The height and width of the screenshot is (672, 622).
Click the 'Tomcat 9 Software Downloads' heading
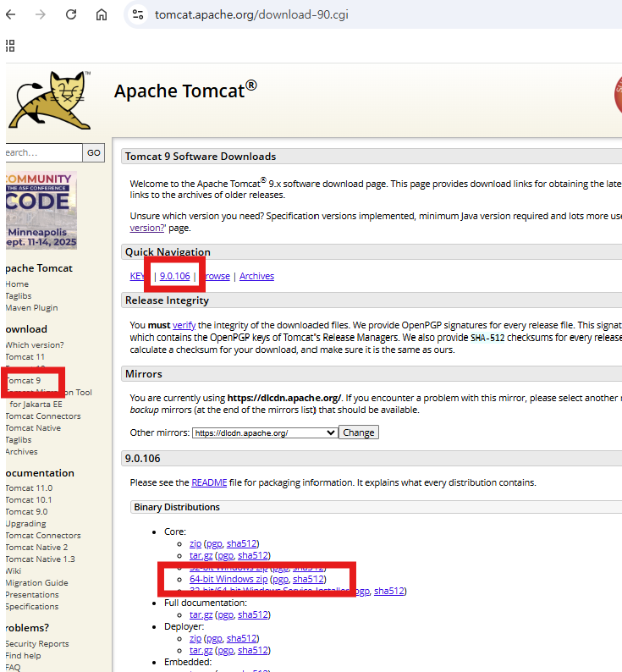201,157
